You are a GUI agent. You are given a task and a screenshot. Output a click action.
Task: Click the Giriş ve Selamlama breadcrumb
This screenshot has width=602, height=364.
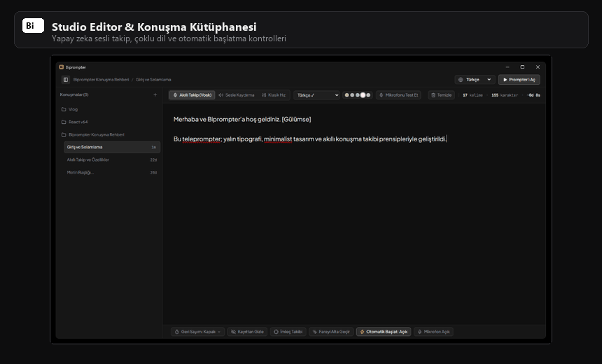(x=153, y=80)
